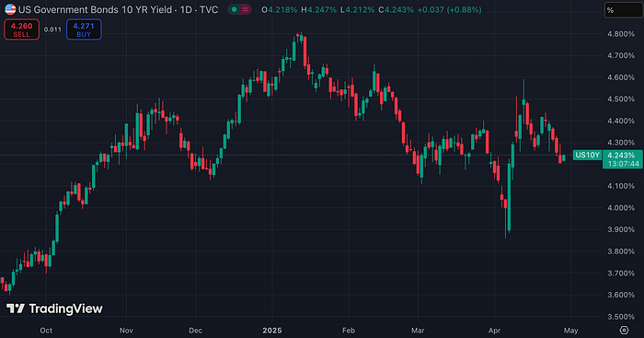Click the 4.700% price scale label
Screen dimensions: 644x338
click(621, 55)
